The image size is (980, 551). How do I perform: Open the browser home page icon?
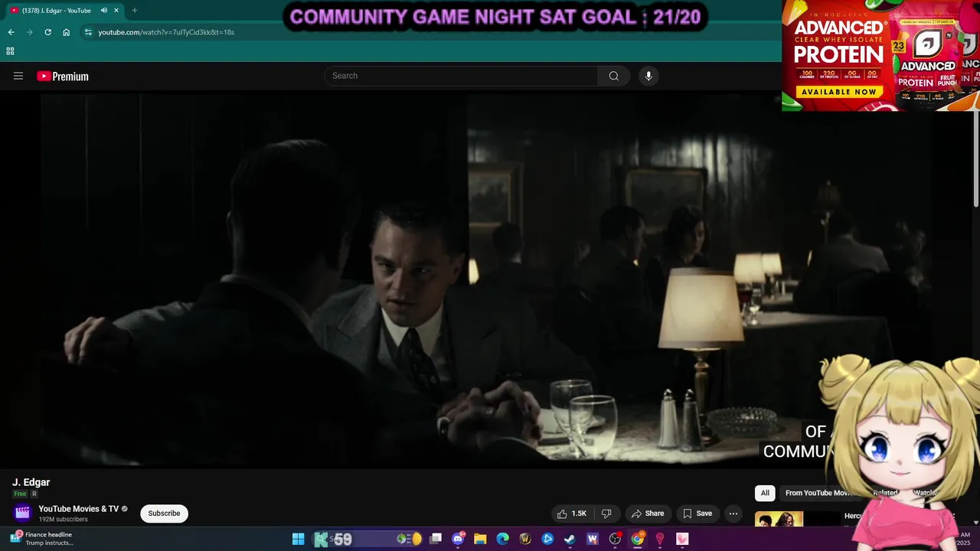tap(66, 32)
